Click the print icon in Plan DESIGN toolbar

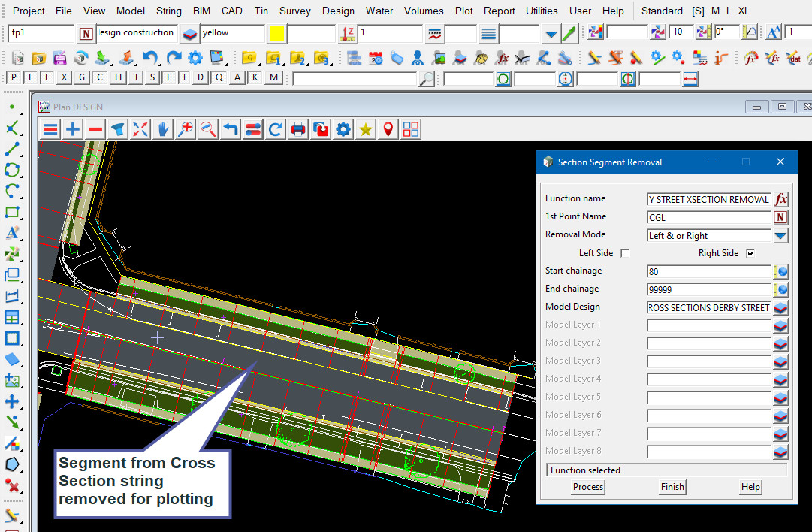[x=298, y=129]
